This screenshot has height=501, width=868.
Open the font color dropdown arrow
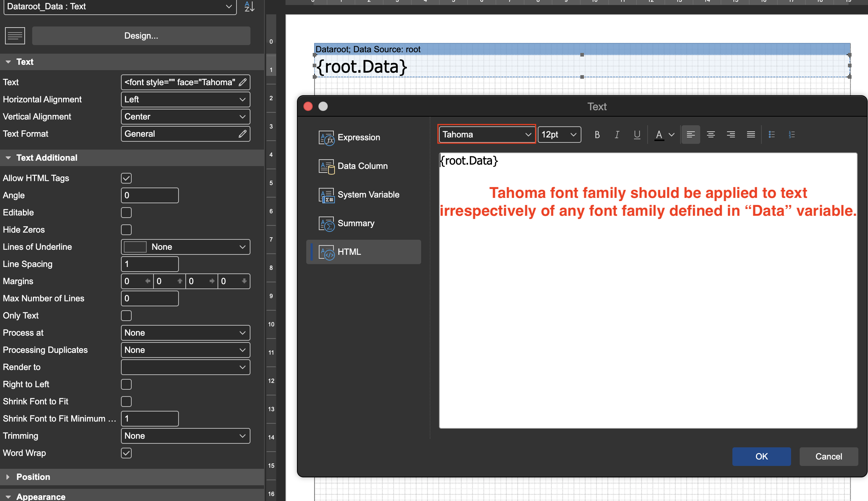click(x=672, y=135)
